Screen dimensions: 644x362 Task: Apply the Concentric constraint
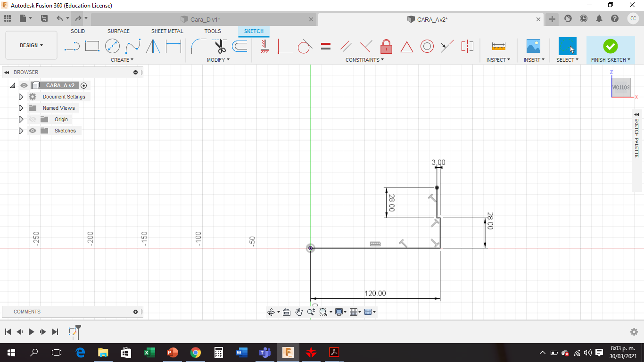tap(427, 46)
